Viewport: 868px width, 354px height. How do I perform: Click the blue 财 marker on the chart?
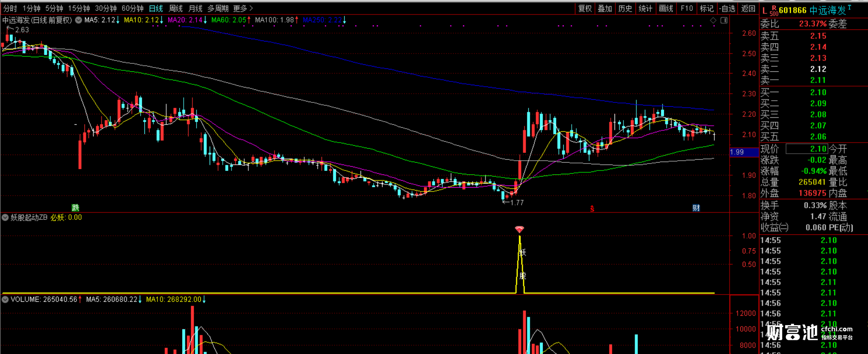pos(696,208)
